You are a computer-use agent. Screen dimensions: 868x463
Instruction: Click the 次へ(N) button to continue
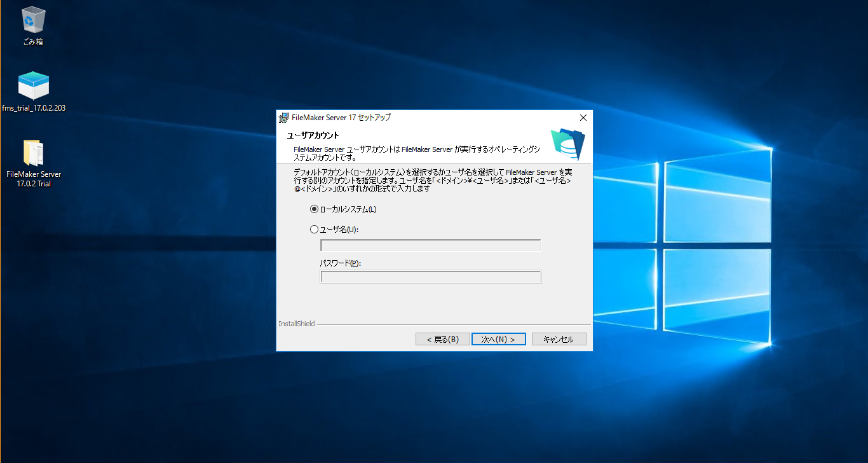498,338
